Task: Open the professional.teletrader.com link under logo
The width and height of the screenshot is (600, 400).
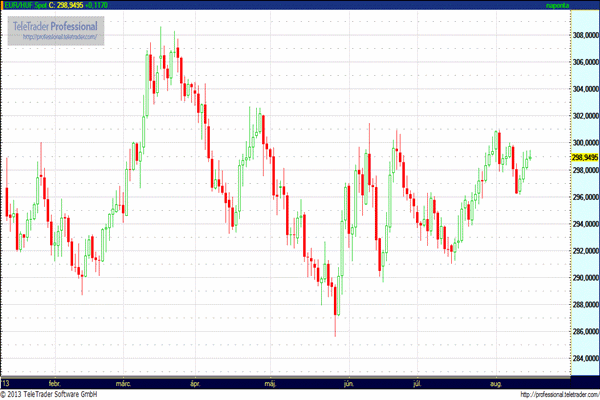Action: [x=62, y=37]
